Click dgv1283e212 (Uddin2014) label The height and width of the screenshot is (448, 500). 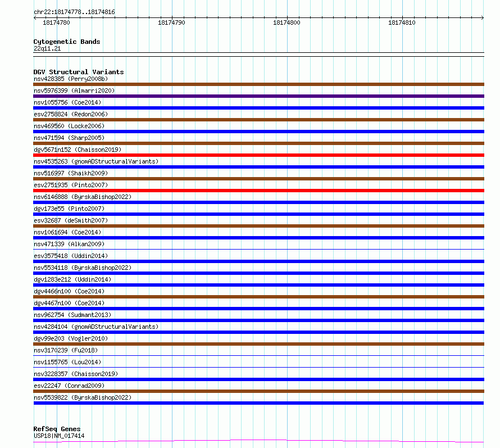point(72,279)
